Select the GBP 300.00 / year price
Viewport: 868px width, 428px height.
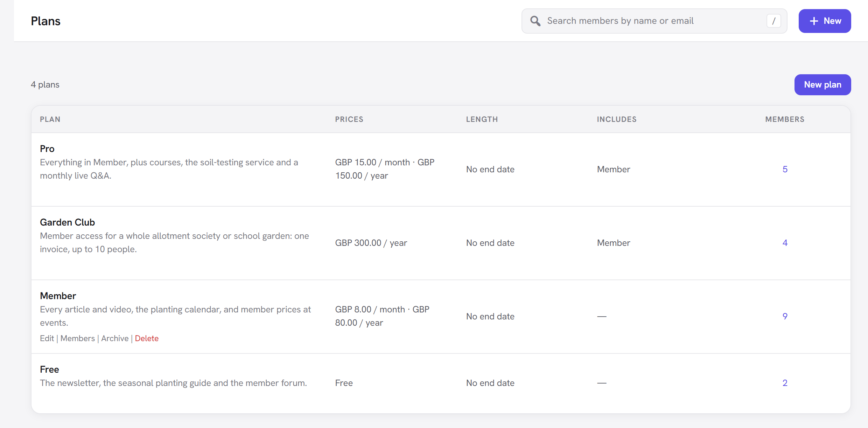pyautogui.click(x=371, y=243)
